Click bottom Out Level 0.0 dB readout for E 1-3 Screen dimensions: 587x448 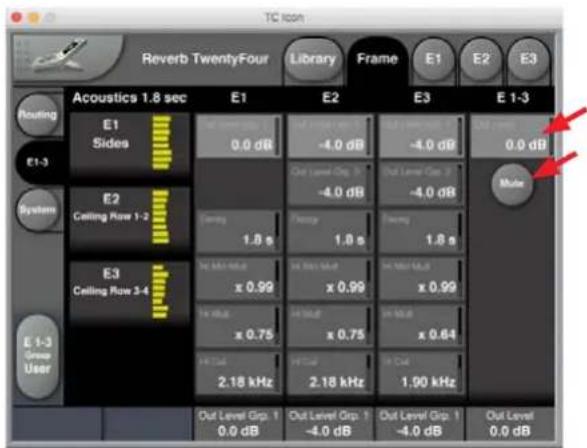(510, 424)
